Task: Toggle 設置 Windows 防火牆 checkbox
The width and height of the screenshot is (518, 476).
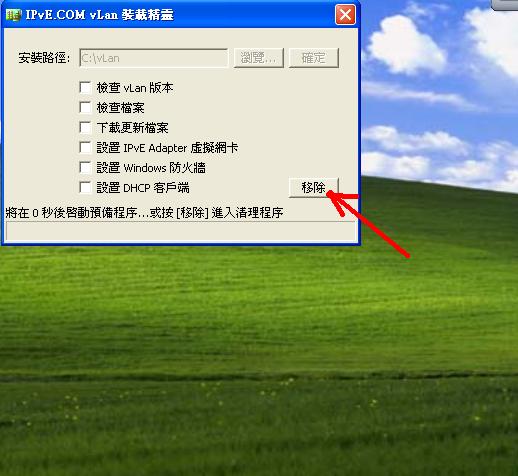Action: (x=85, y=167)
